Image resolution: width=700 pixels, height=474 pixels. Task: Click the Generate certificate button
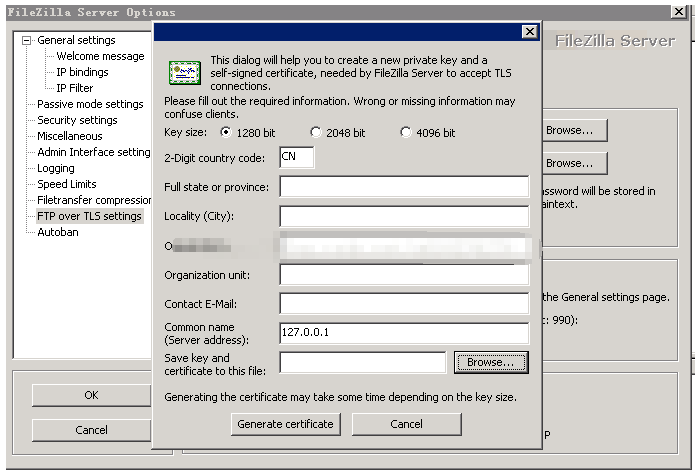285,424
